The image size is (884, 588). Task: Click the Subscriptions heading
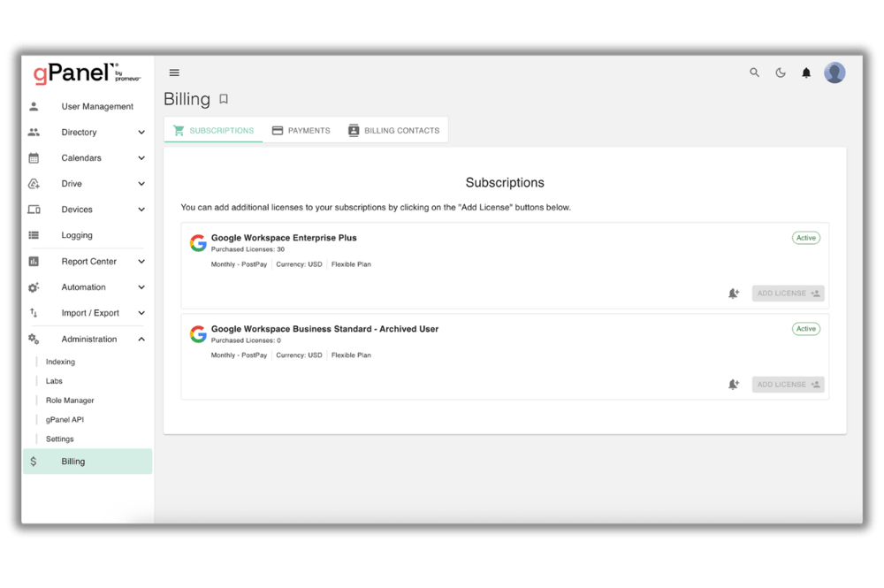point(505,183)
